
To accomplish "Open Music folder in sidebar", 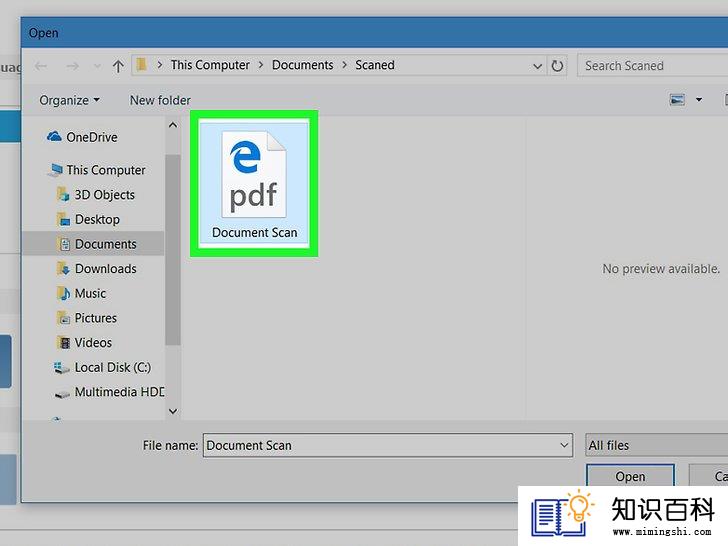I will coord(91,293).
